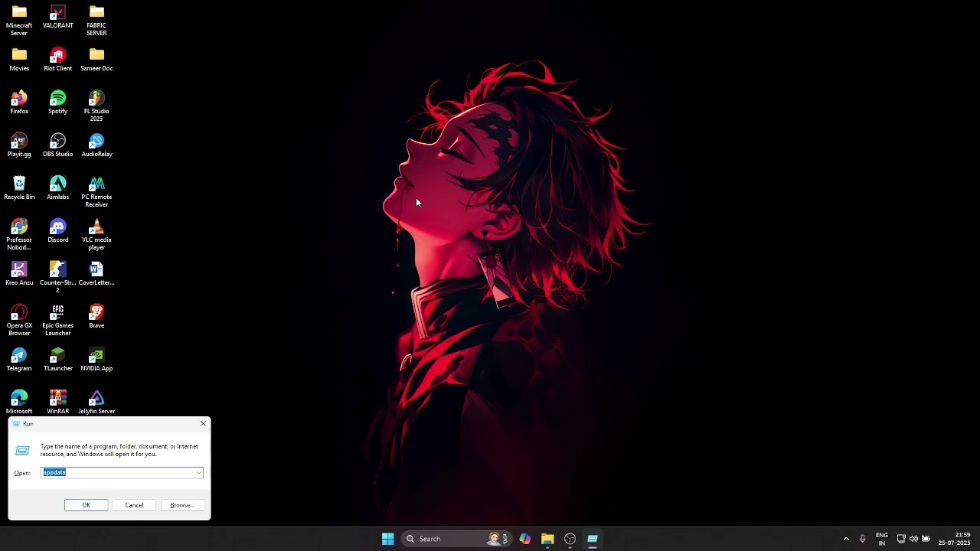The width and height of the screenshot is (980, 551).
Task: Select the FABRIC SERVER folder
Action: (96, 20)
